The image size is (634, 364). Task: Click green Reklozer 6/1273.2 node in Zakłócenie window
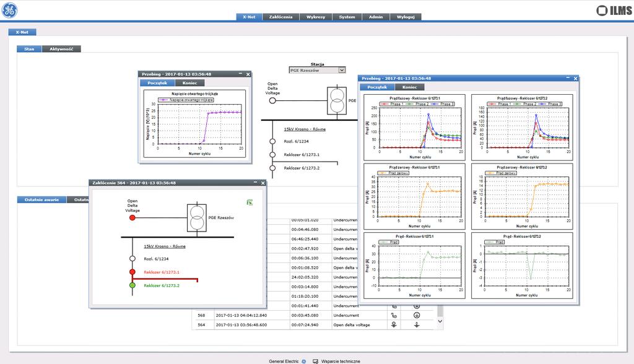pyautogui.click(x=132, y=285)
